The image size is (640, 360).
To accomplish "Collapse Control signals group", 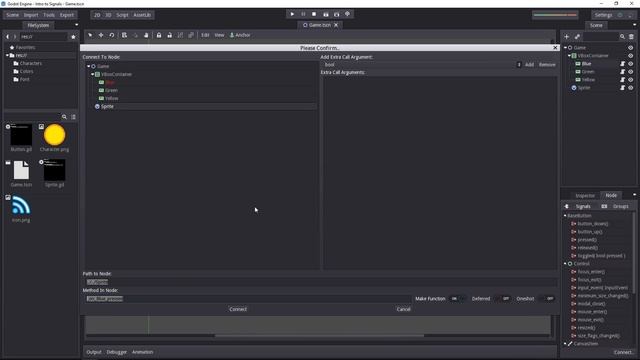I will pyautogui.click(x=565, y=264).
